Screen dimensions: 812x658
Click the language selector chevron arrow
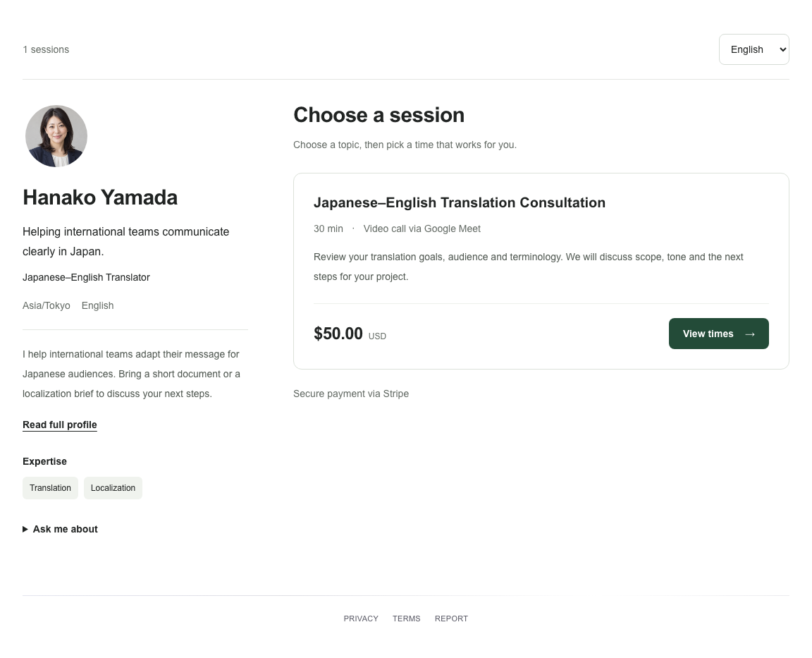pos(782,50)
